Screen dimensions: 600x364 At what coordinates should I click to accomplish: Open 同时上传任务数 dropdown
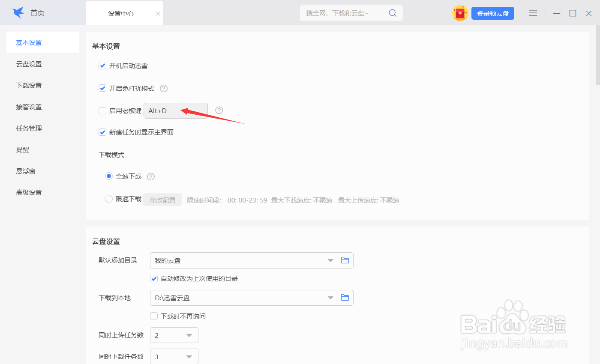pos(174,335)
